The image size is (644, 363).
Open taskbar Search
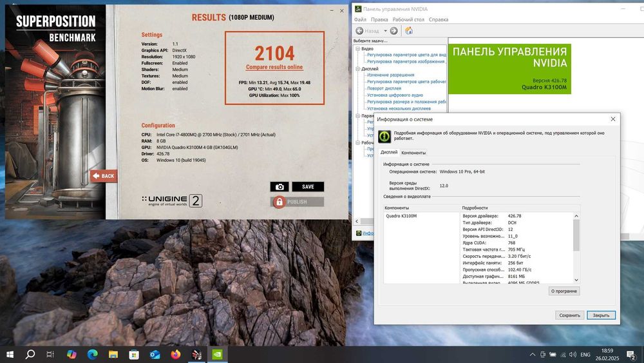click(x=30, y=355)
